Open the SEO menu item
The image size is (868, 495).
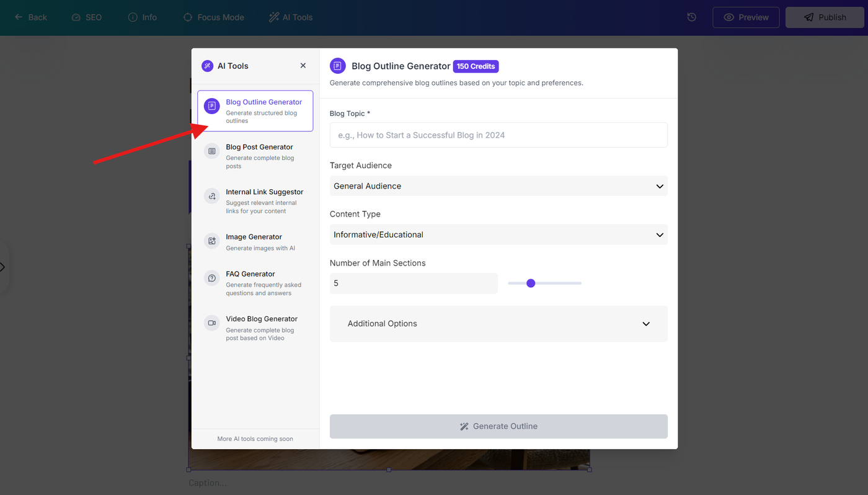pos(87,17)
